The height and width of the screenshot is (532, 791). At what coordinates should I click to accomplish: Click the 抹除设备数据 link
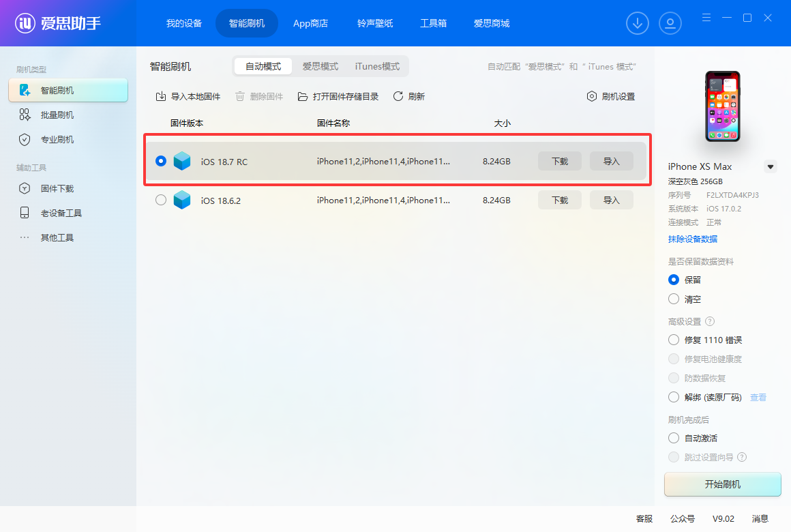click(x=691, y=239)
